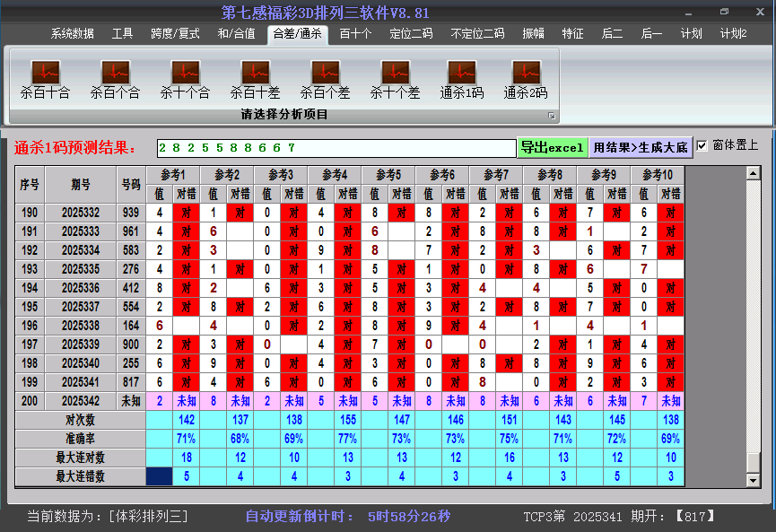Open the 杀十个合 analysis
Viewport: 776px width, 532px height.
(x=185, y=73)
